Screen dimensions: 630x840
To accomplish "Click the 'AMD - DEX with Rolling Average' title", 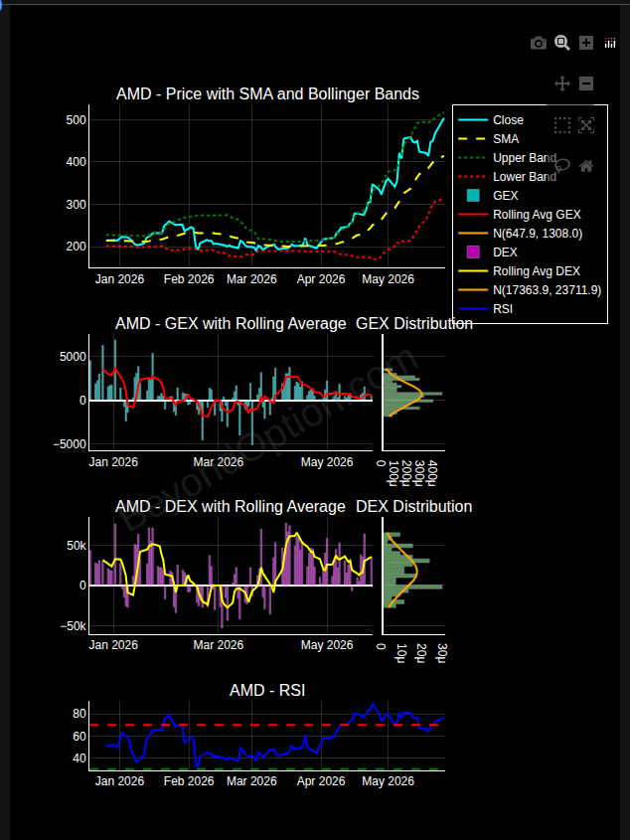I will coord(231,507).
